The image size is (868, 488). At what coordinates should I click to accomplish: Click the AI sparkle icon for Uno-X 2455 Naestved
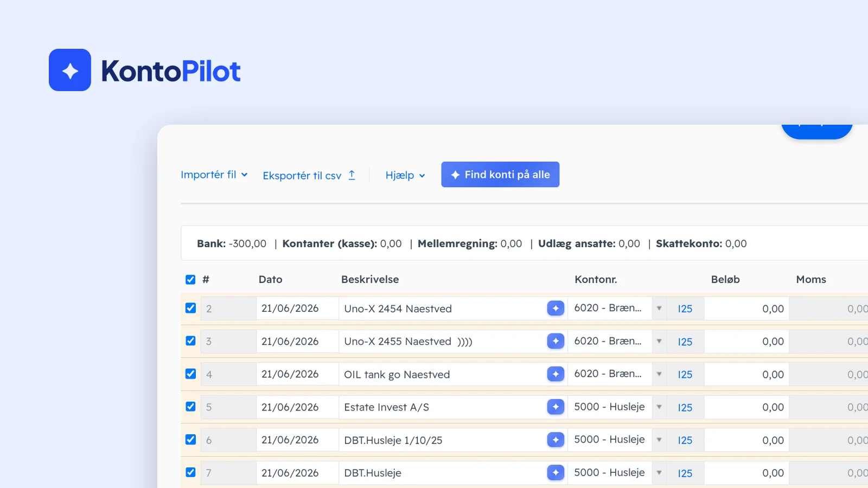point(556,341)
